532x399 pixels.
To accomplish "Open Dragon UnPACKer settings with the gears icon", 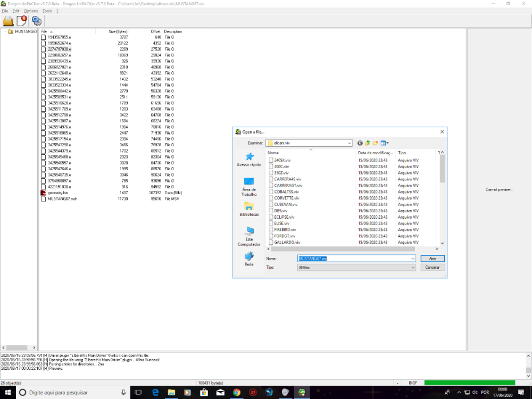I will 36,21.
